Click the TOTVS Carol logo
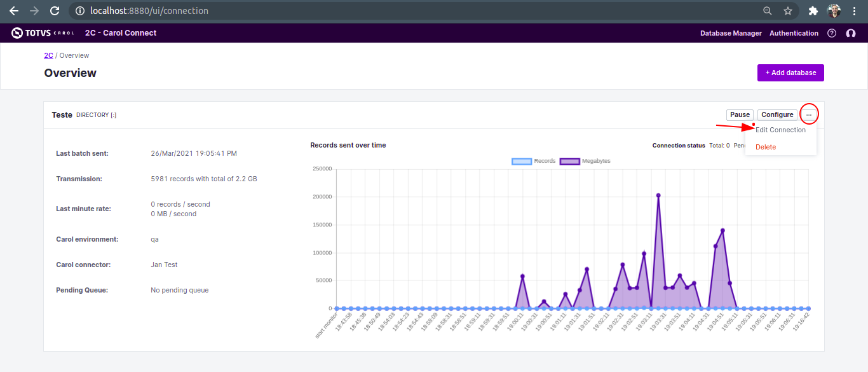This screenshot has width=868, height=372. pyautogui.click(x=43, y=33)
